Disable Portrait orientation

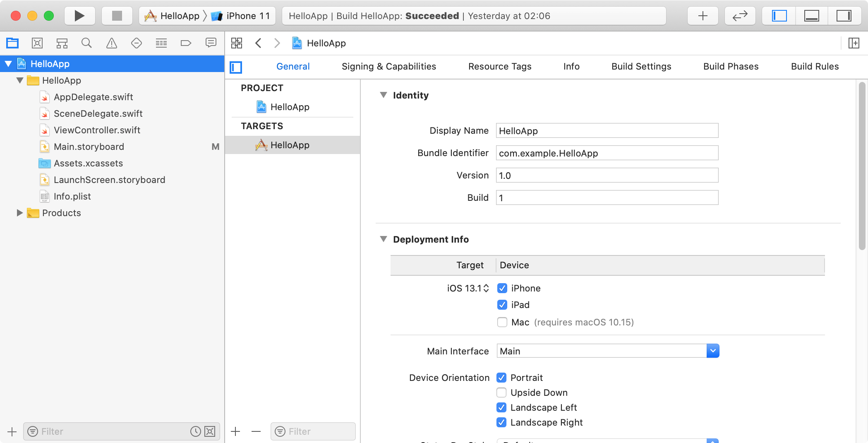click(x=501, y=378)
